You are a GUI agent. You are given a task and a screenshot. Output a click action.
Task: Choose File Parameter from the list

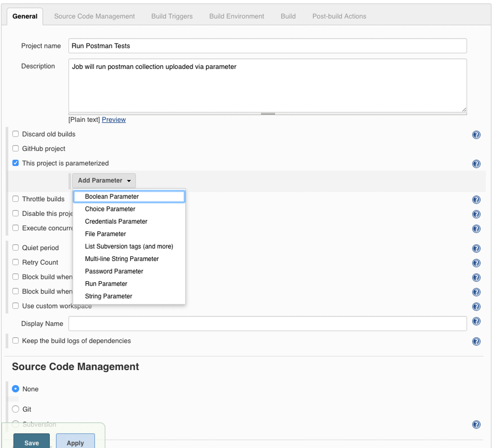click(x=129, y=234)
